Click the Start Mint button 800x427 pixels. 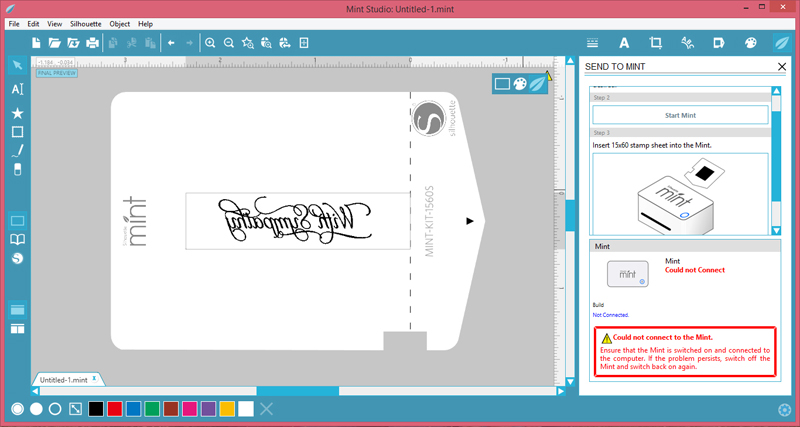click(680, 115)
